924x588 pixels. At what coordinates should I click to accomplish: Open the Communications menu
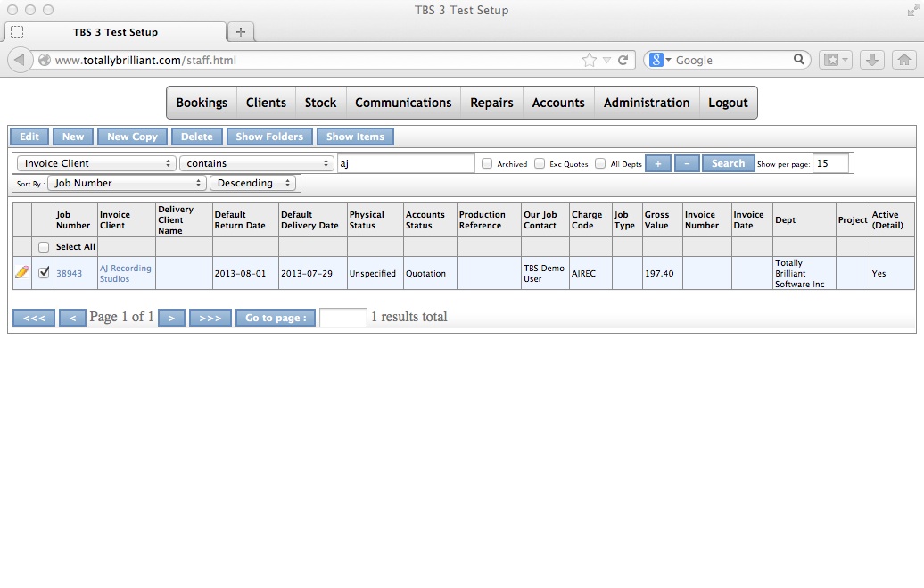[x=403, y=103]
